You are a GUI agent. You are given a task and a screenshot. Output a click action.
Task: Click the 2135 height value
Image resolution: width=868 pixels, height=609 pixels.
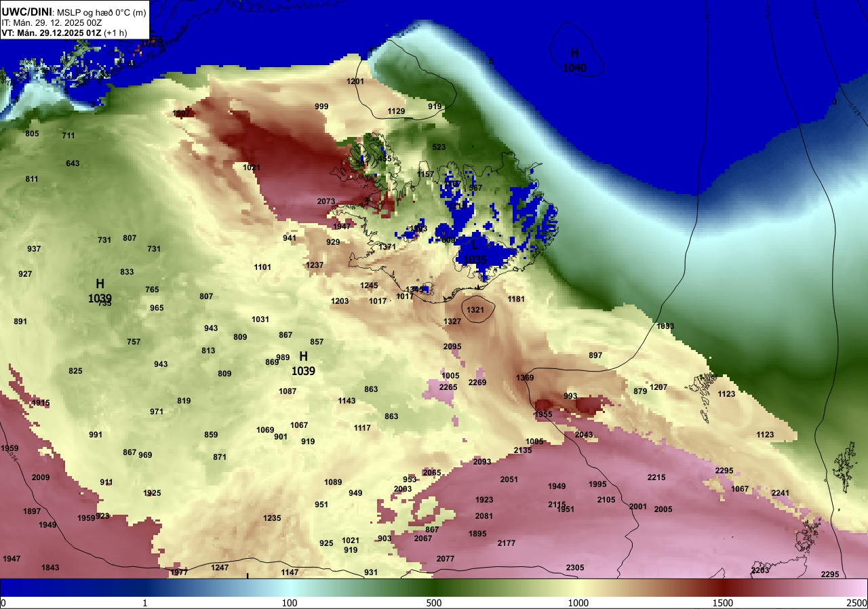(523, 450)
